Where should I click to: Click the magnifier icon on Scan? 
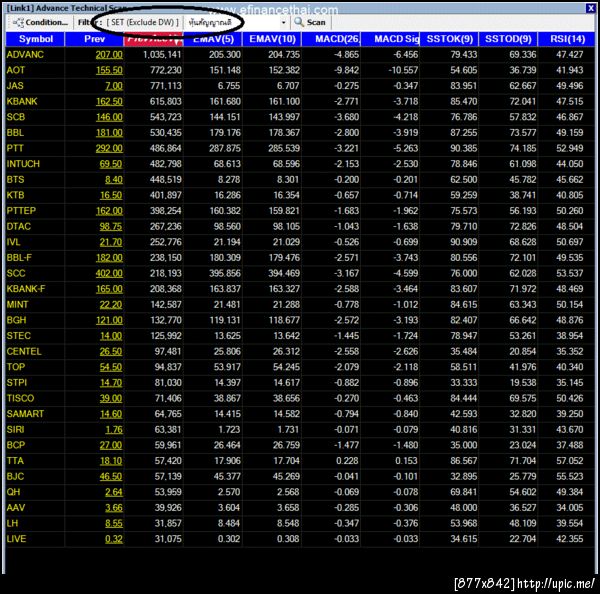299,23
